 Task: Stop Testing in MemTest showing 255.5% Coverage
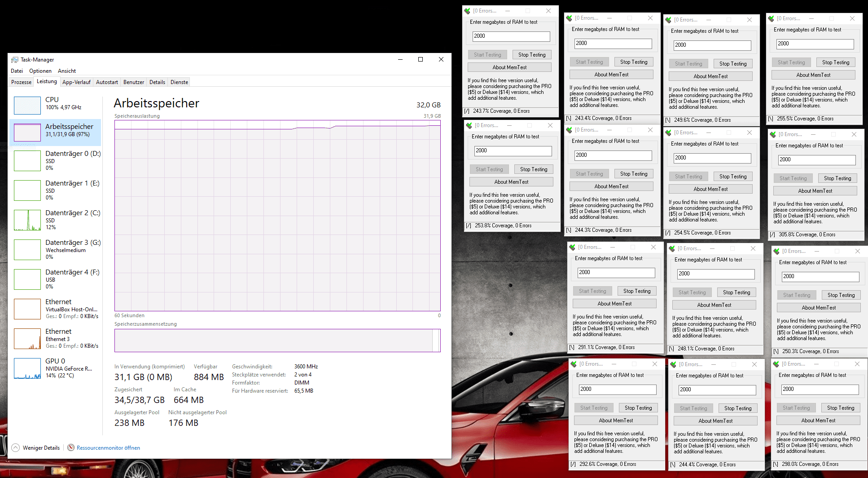pos(836,62)
